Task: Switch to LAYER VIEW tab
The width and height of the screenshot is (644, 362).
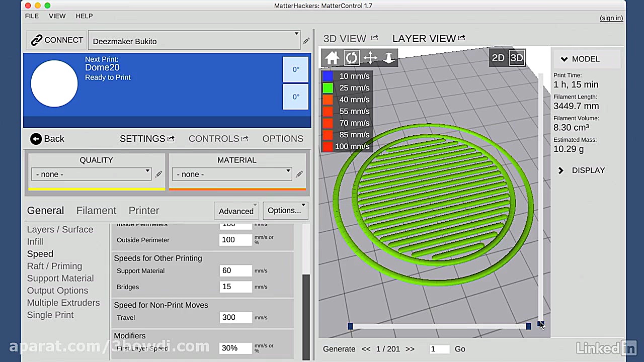Action: pos(424,39)
